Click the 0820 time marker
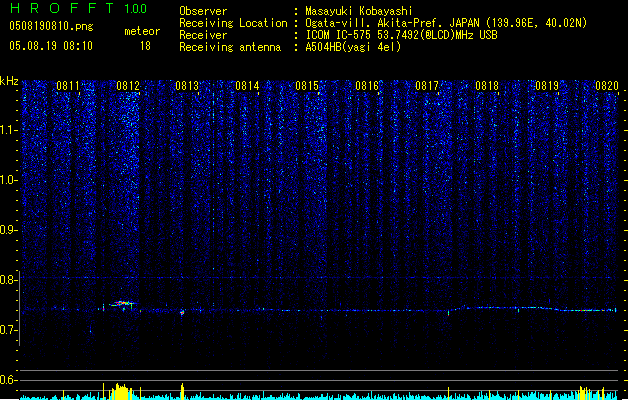The width and height of the screenshot is (629, 400). point(607,86)
